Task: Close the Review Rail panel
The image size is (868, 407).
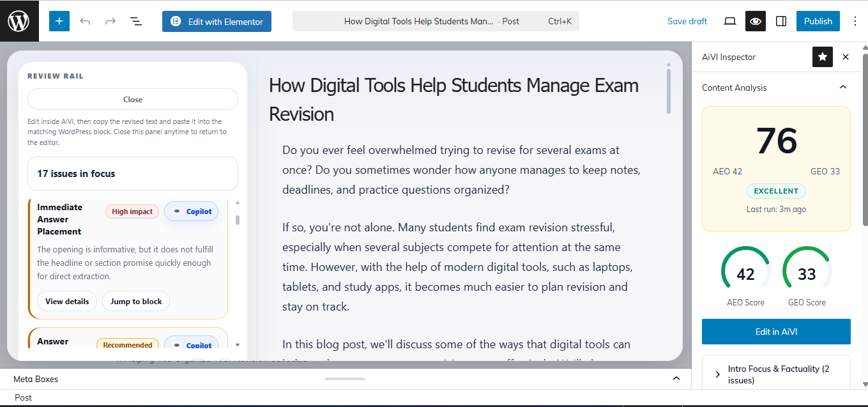Action: tap(133, 99)
